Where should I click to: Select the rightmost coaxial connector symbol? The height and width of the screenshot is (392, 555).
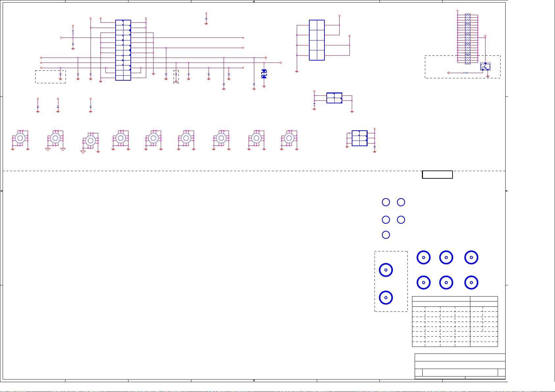pyautogui.click(x=289, y=138)
